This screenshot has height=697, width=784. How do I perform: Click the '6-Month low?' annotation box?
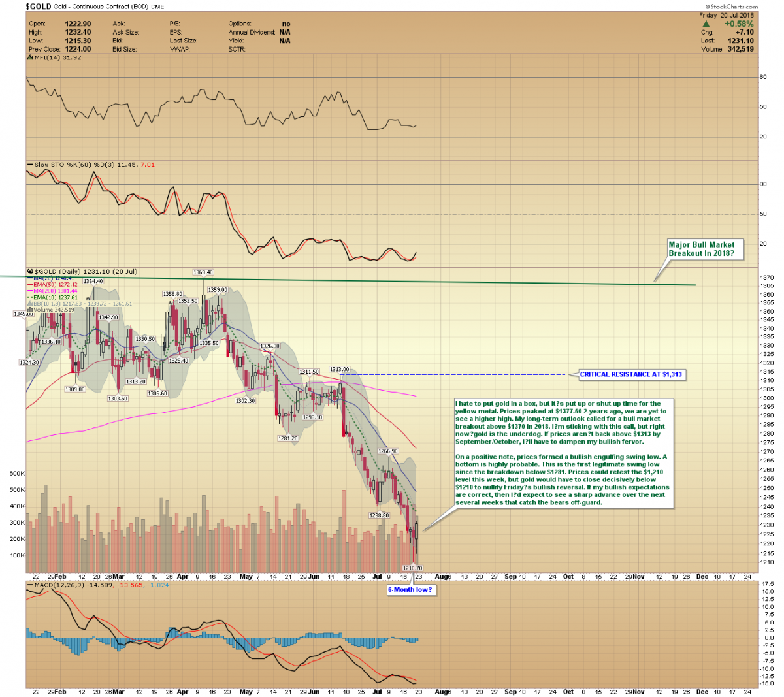click(x=410, y=589)
